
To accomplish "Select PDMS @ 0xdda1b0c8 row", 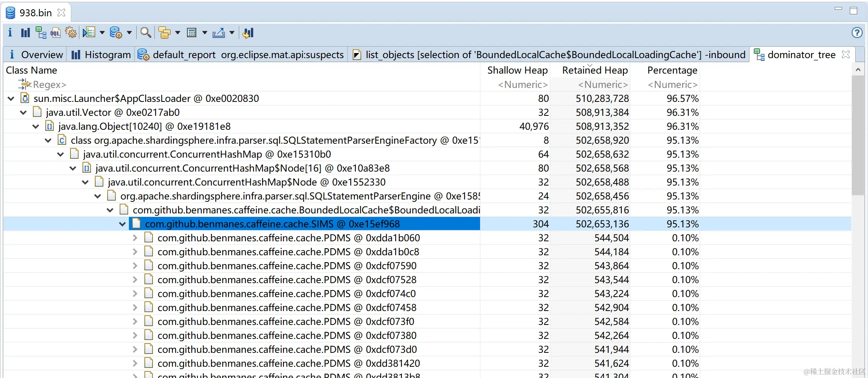I will pyautogui.click(x=427, y=252).
